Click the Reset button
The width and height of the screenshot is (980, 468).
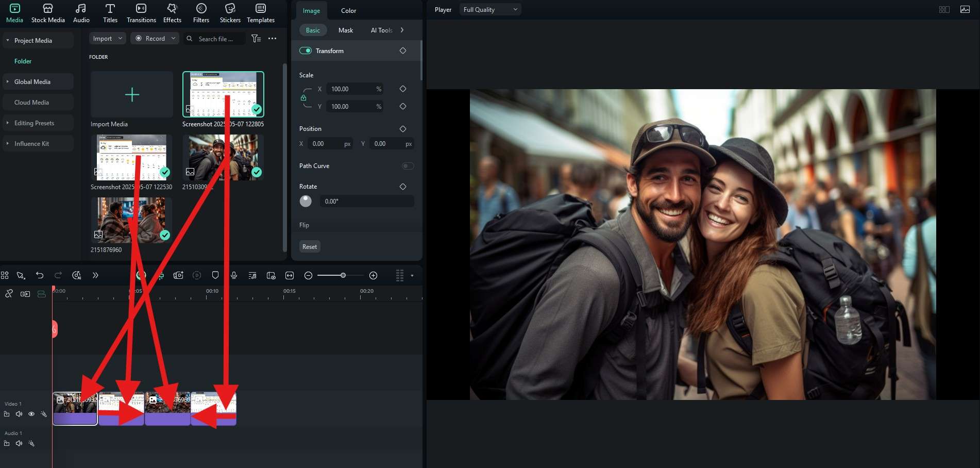coord(310,247)
